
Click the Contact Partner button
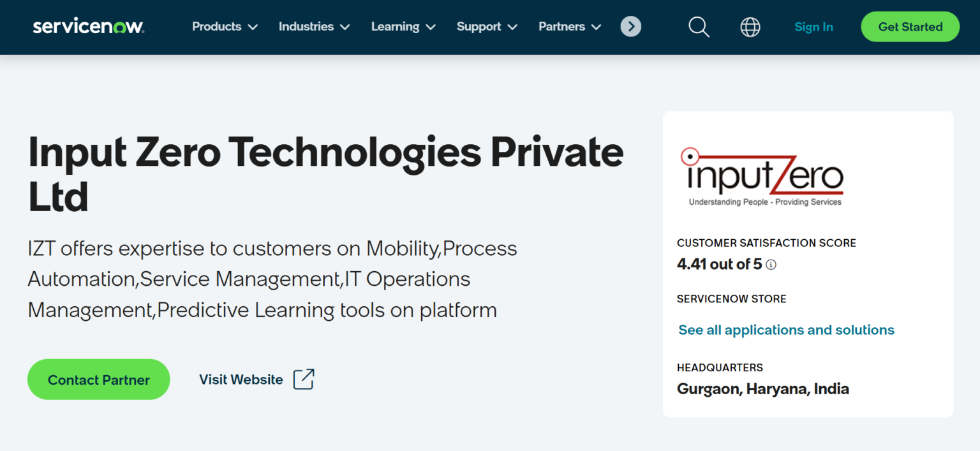click(98, 379)
